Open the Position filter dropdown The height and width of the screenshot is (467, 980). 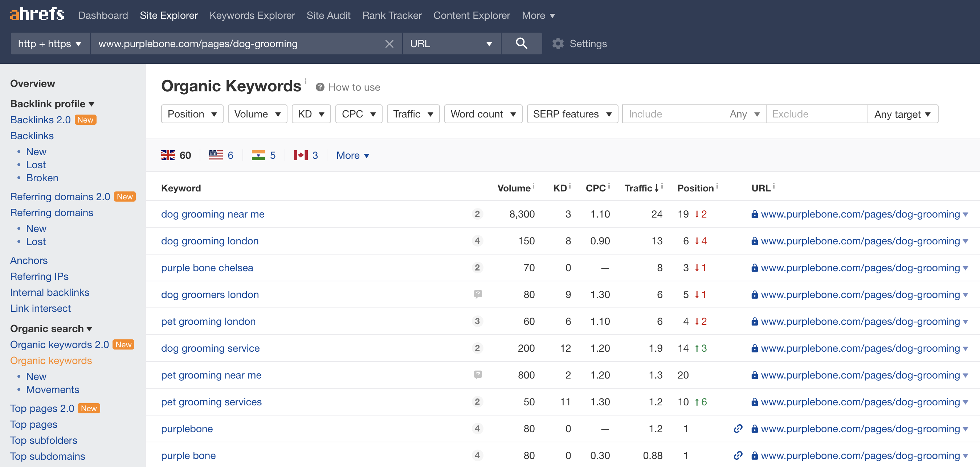coord(192,114)
